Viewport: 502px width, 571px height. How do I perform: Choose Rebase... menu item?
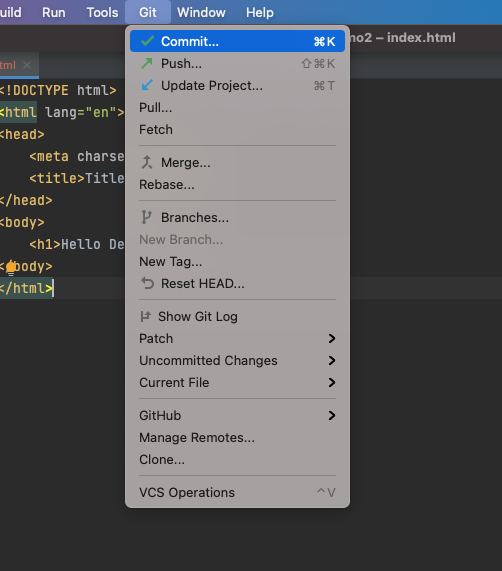tap(237, 184)
